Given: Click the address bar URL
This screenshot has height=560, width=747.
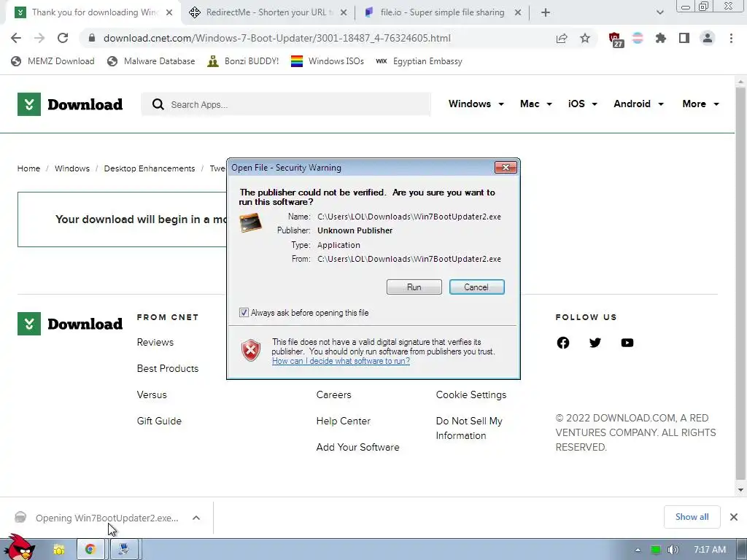Looking at the screenshot, I should click(x=276, y=38).
